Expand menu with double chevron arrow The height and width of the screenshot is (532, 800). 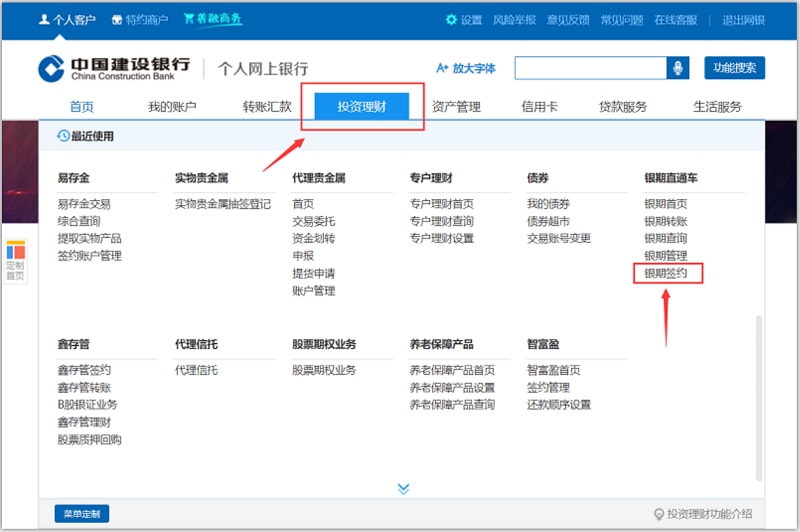click(x=403, y=488)
